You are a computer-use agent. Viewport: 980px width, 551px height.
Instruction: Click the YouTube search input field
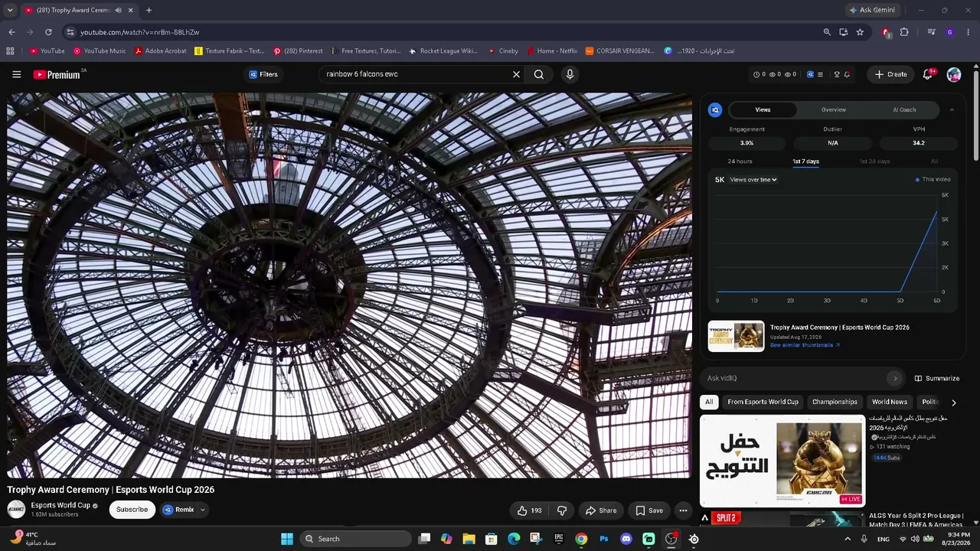pos(416,74)
